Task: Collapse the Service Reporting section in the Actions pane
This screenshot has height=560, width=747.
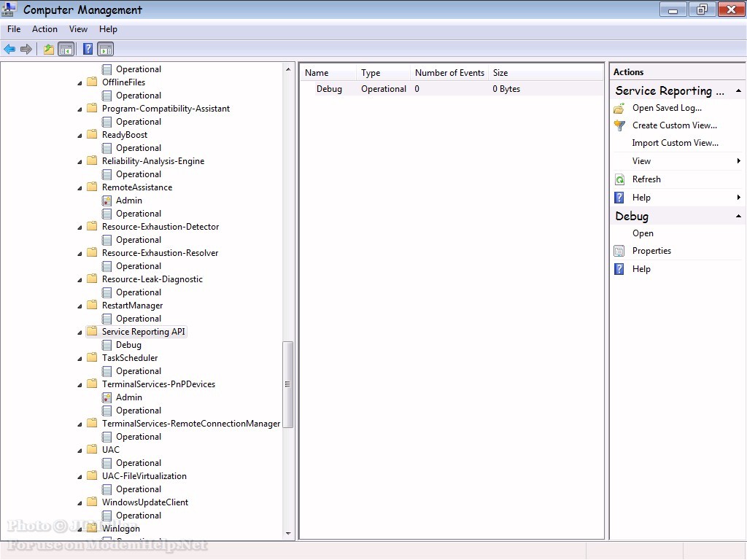Action: (738, 90)
